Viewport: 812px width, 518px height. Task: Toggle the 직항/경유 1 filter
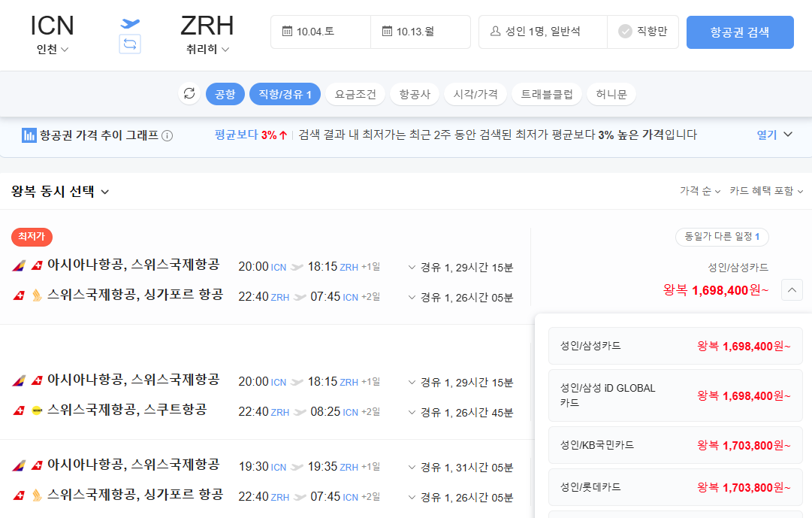[x=285, y=95]
